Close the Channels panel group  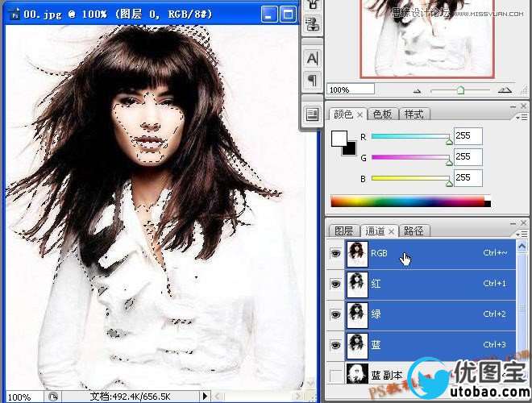tap(523, 223)
